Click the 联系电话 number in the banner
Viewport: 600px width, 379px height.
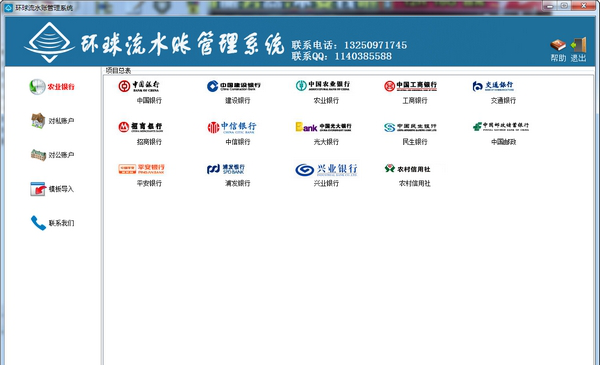375,45
